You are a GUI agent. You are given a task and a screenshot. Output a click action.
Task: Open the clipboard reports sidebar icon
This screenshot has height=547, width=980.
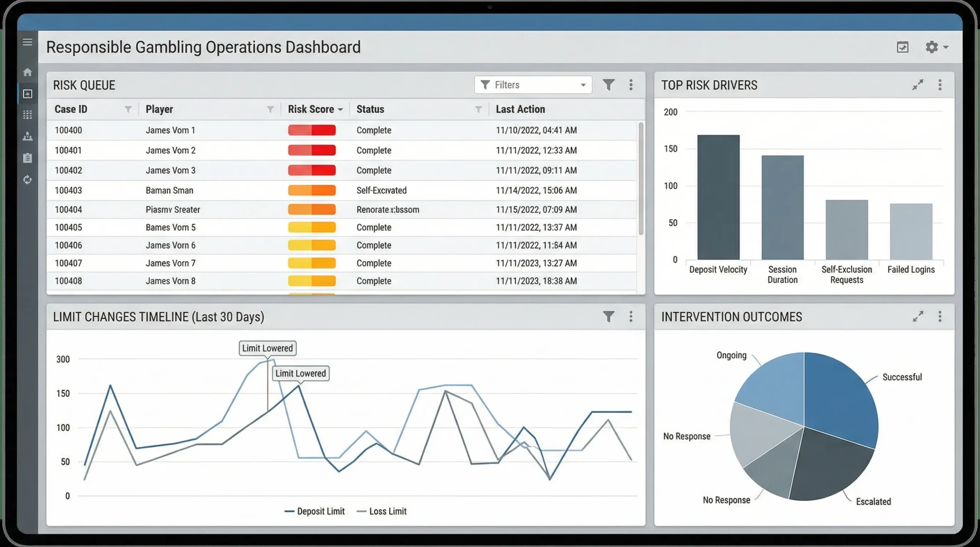tap(27, 158)
